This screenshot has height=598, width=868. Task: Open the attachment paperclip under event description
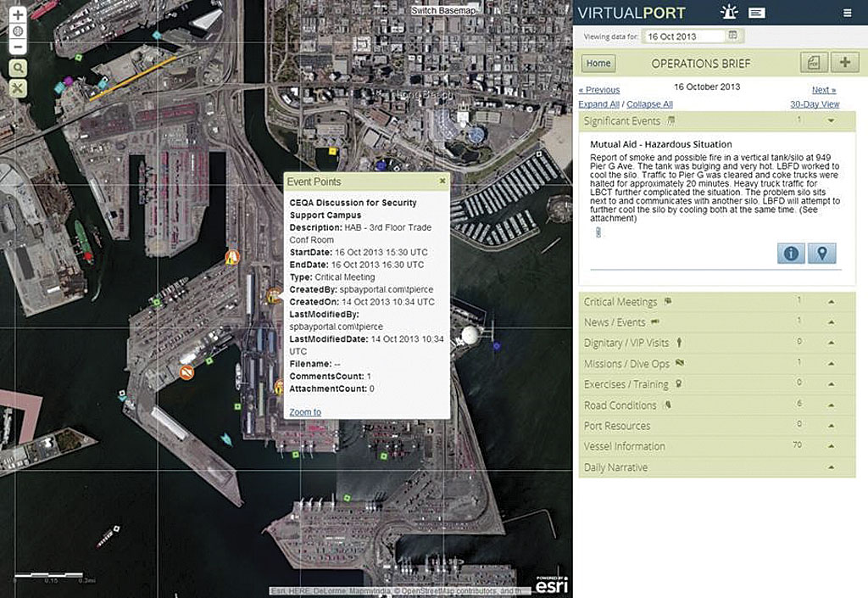[x=598, y=232]
